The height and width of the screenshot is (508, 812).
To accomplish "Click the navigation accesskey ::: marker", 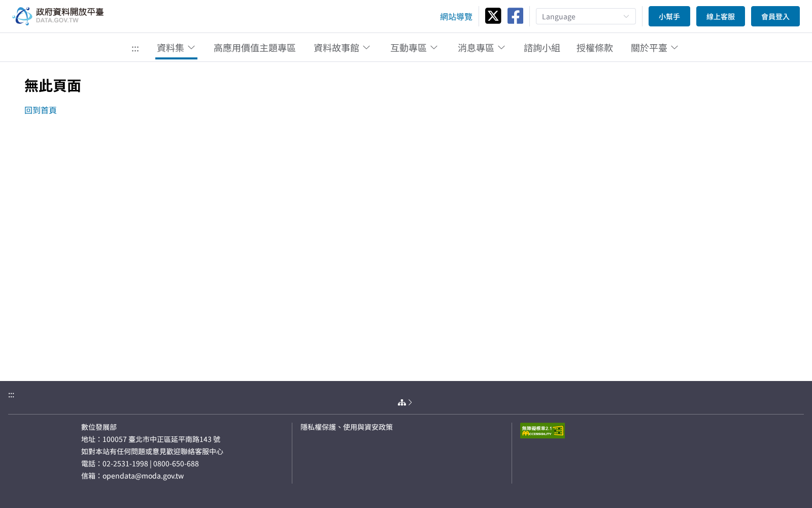I will coord(135,49).
